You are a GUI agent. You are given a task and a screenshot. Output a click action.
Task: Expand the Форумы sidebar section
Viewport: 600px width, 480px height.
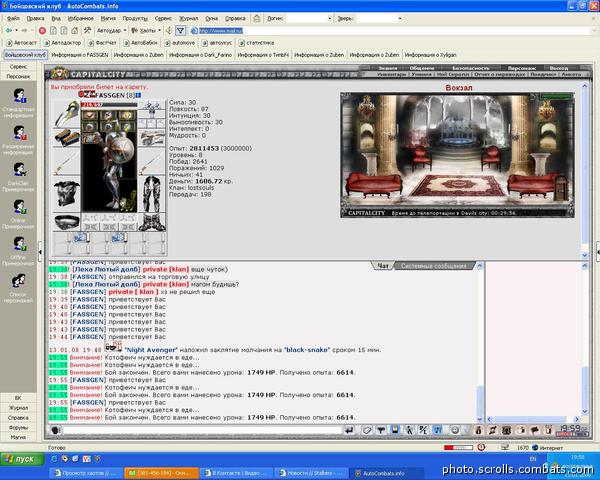click(18, 428)
